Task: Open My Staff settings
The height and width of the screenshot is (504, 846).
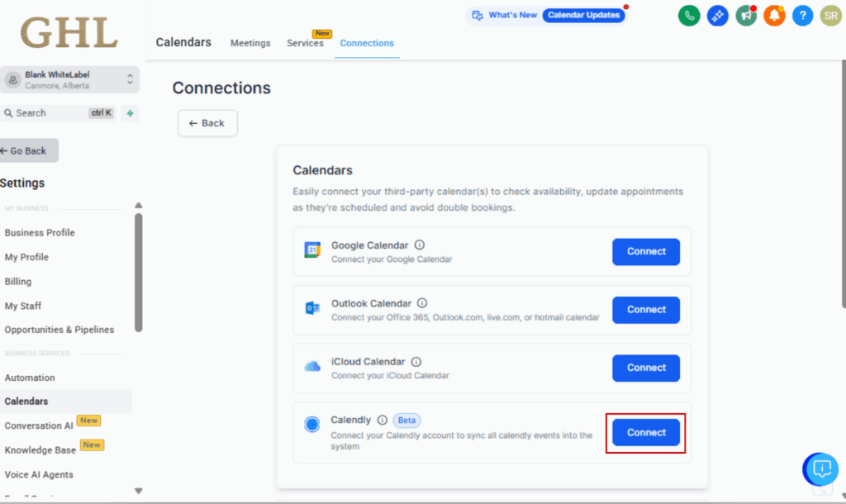Action: click(22, 306)
